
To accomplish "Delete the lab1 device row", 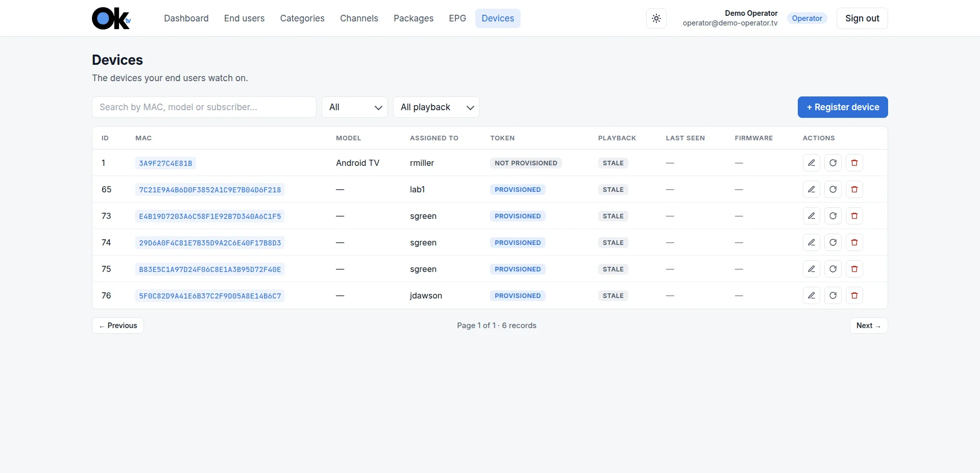I will pyautogui.click(x=854, y=189).
